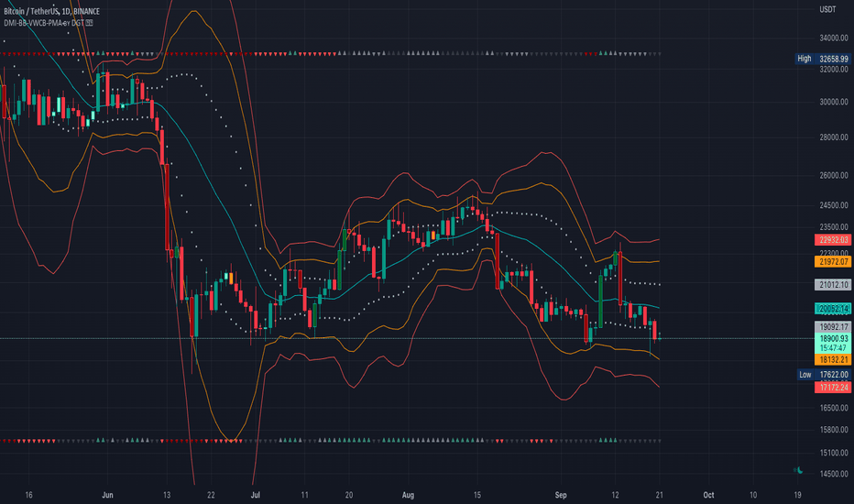
Task: Click the moon icon near bottom right
Action: coord(800,470)
